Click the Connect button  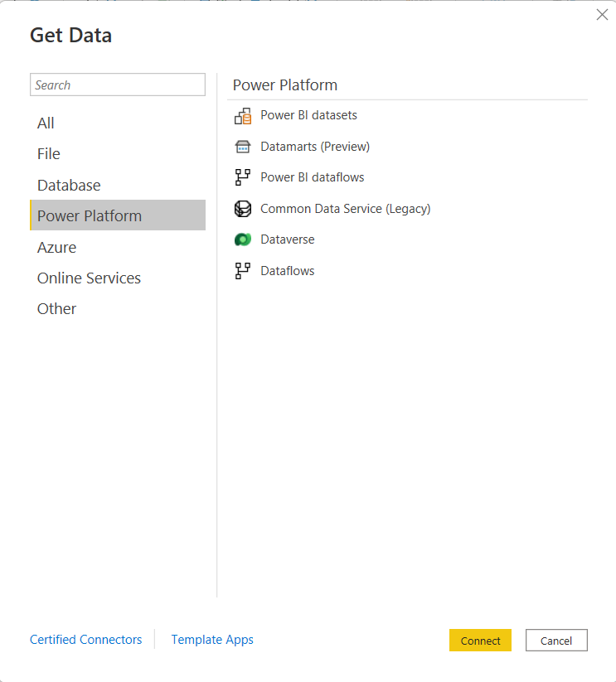[480, 641]
